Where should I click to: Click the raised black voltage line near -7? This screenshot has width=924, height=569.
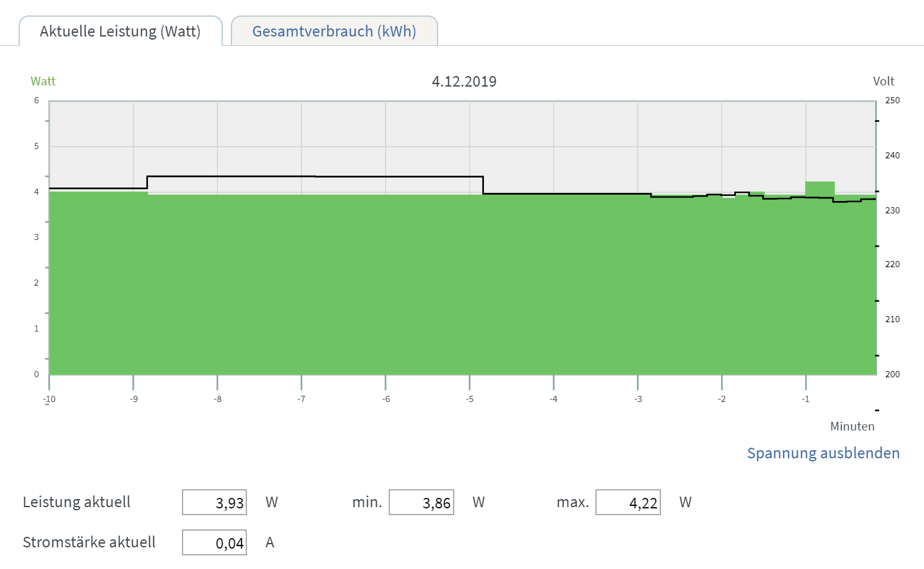[301, 176]
